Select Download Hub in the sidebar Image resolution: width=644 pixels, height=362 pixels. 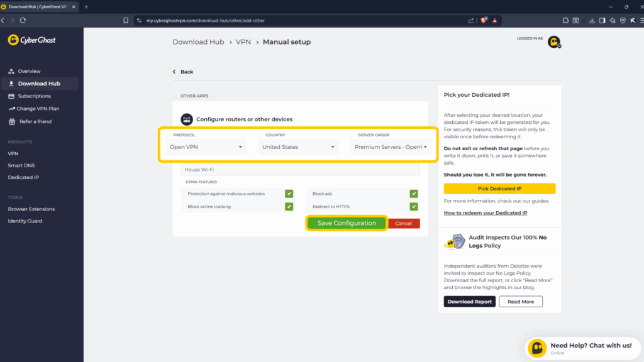(39, 84)
